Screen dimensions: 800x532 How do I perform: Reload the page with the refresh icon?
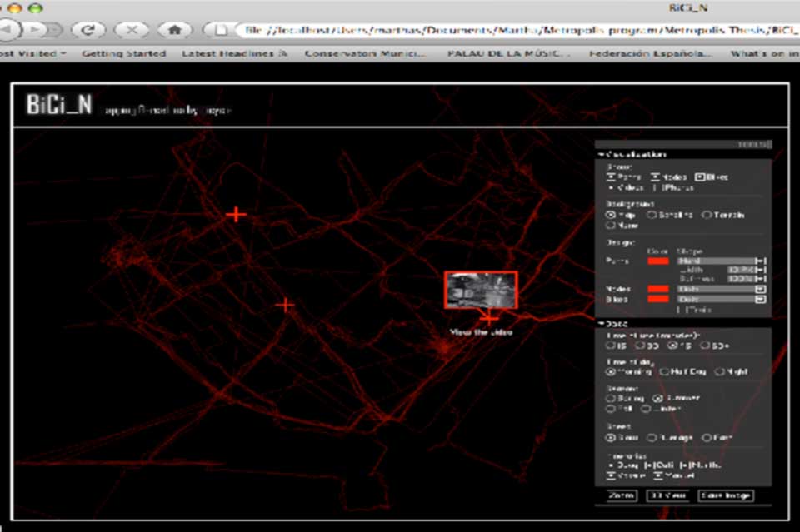(x=88, y=30)
